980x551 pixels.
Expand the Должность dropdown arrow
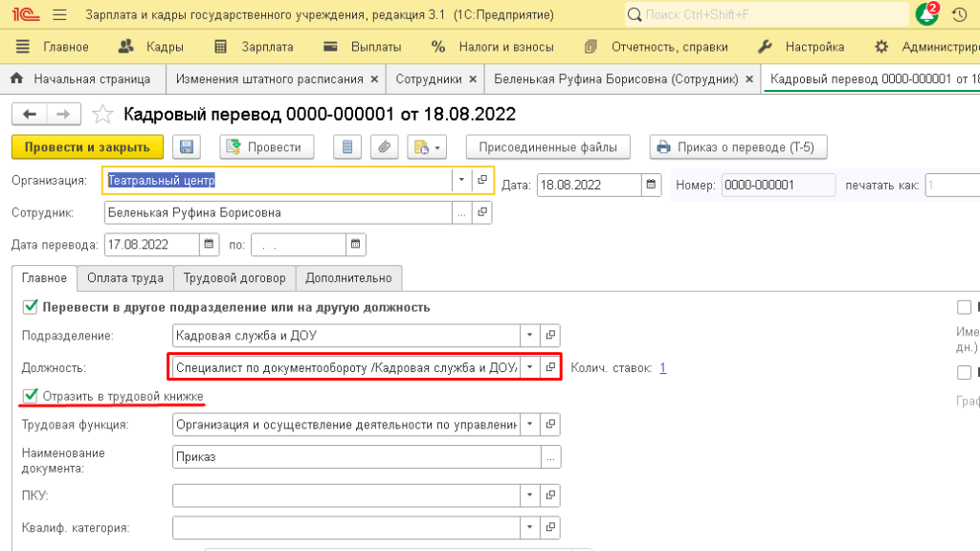[530, 367]
